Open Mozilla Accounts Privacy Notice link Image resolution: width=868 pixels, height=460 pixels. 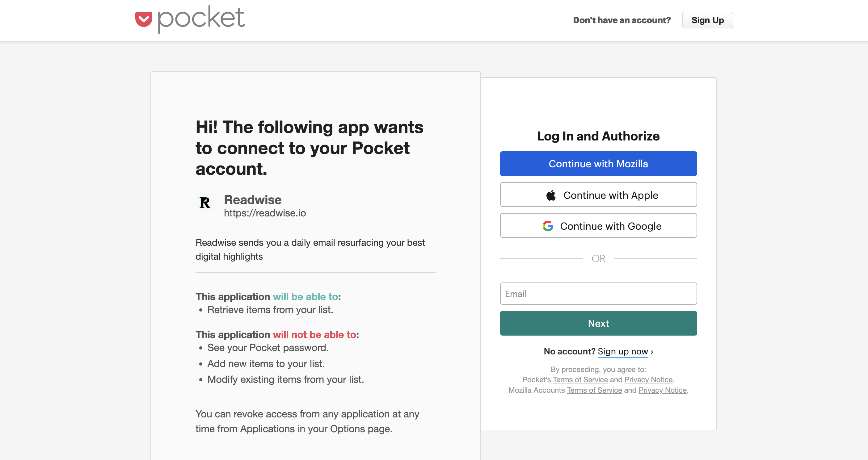tap(663, 390)
